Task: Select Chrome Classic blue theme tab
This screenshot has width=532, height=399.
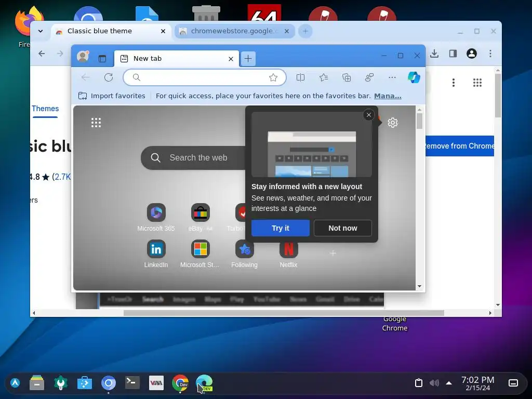Action: (x=111, y=31)
